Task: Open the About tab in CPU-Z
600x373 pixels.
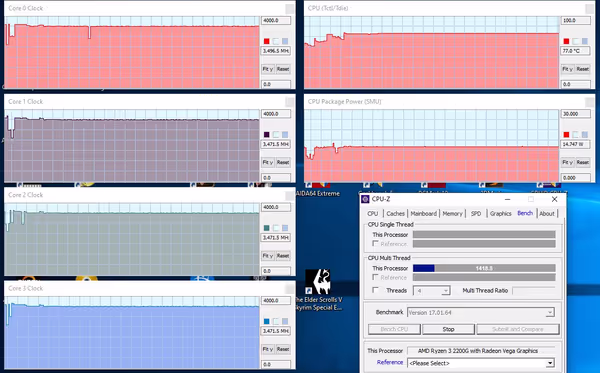Action: [547, 213]
